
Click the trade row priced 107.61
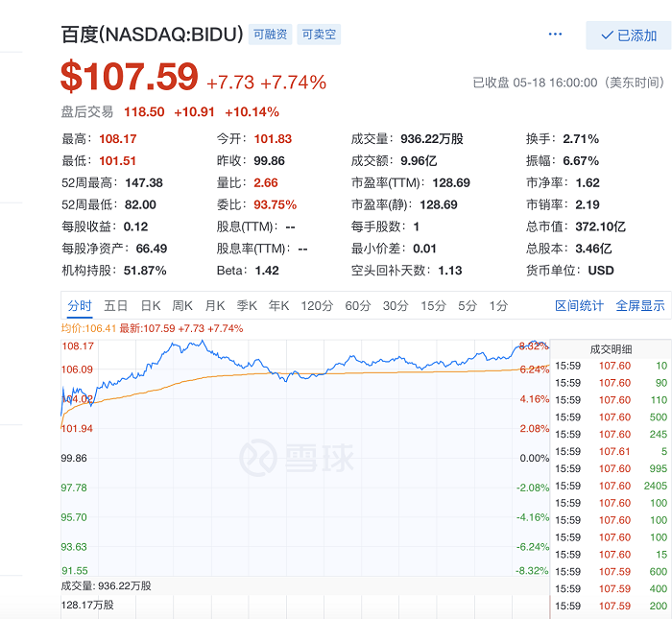point(612,451)
